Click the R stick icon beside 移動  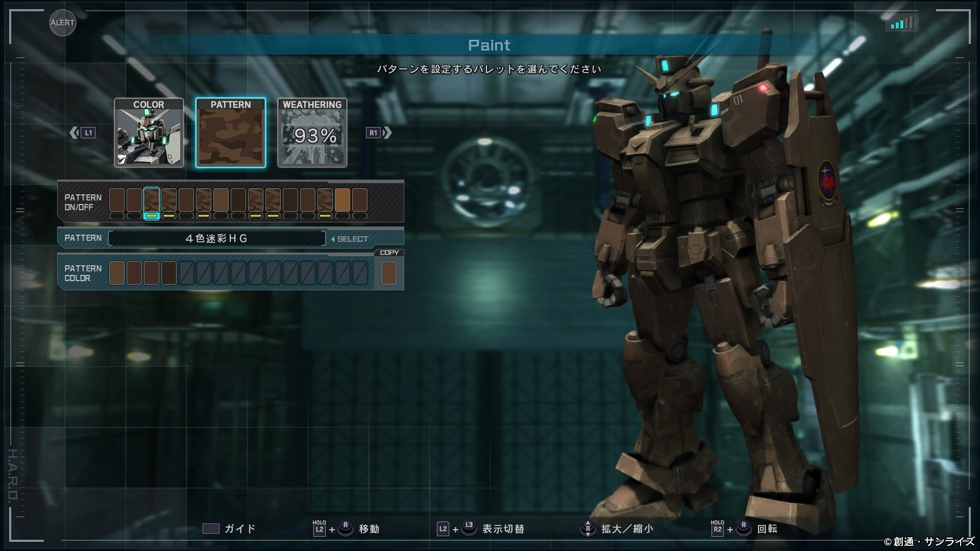(x=346, y=529)
